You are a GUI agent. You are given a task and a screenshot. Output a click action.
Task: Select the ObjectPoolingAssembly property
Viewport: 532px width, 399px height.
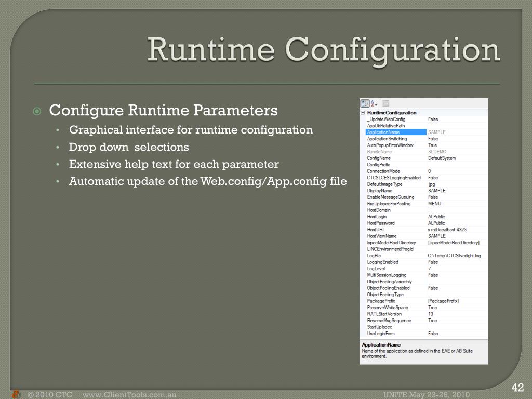pyautogui.click(x=389, y=282)
